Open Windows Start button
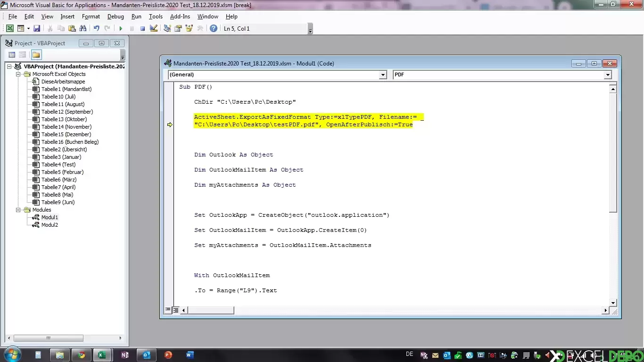Screen dimensions: 644x362 12,354
